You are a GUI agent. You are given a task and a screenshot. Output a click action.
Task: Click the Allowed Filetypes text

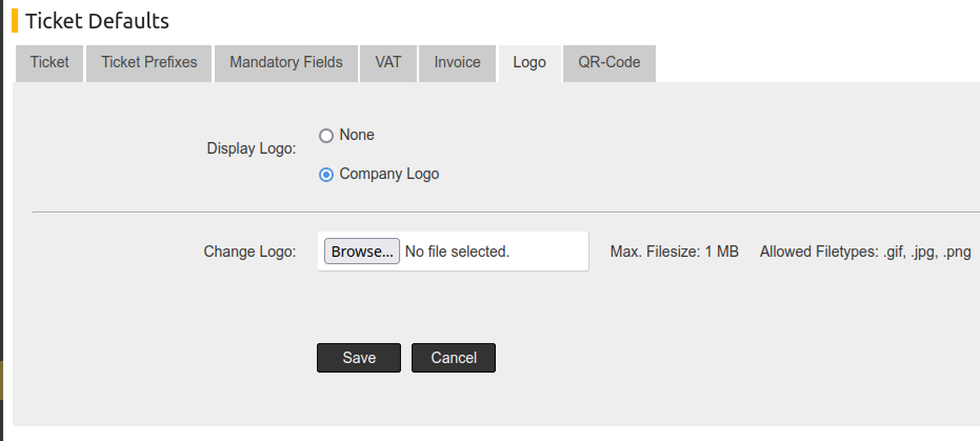(865, 251)
